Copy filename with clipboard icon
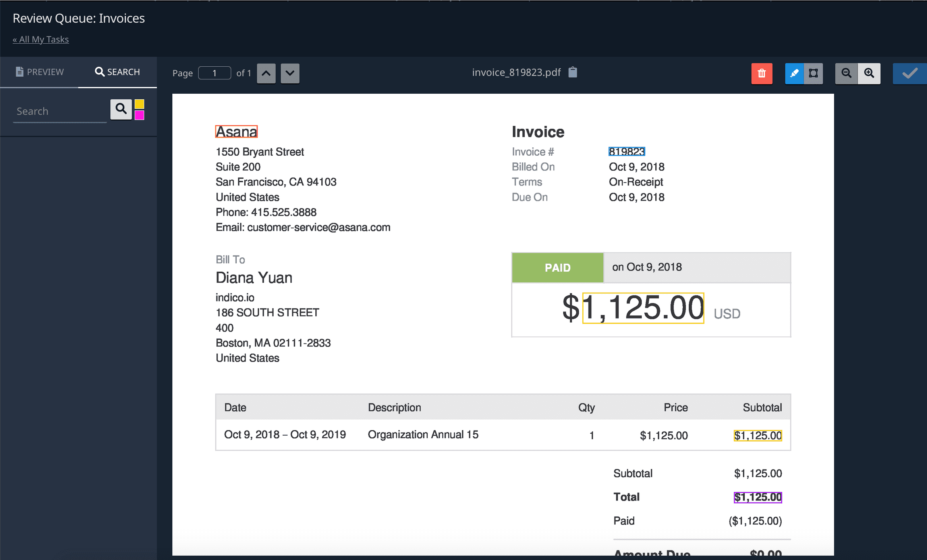This screenshot has width=927, height=560. 572,72
